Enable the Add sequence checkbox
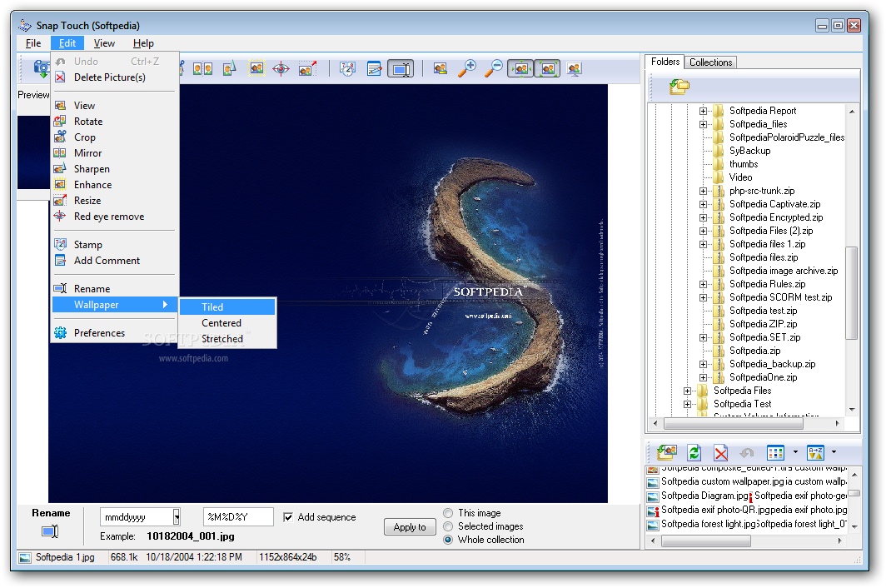This screenshot has height=588, width=886. point(288,517)
